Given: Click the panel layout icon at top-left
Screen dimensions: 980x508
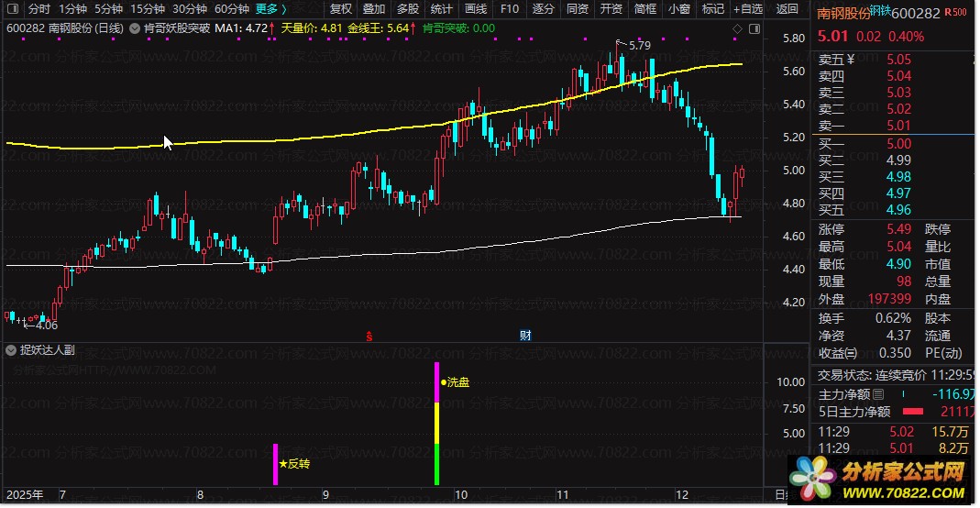Looking at the screenshot, I should click(x=13, y=9).
